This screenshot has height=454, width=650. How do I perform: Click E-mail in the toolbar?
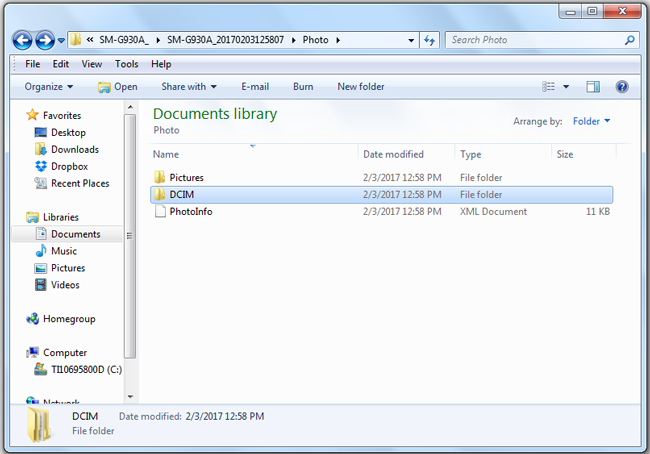point(255,87)
